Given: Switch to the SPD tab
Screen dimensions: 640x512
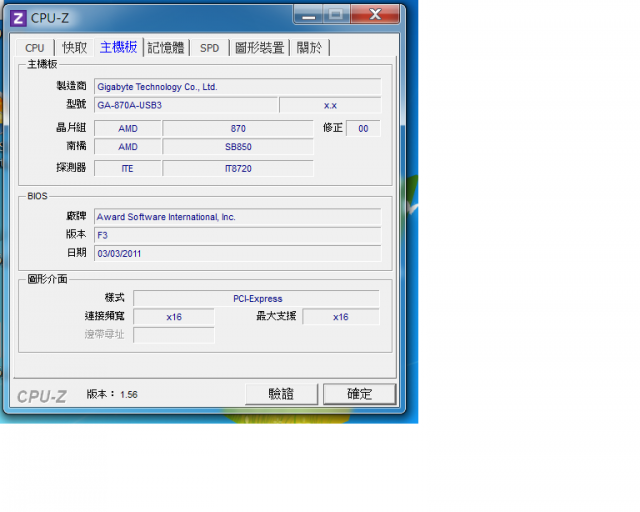Looking at the screenshot, I should pos(209,48).
